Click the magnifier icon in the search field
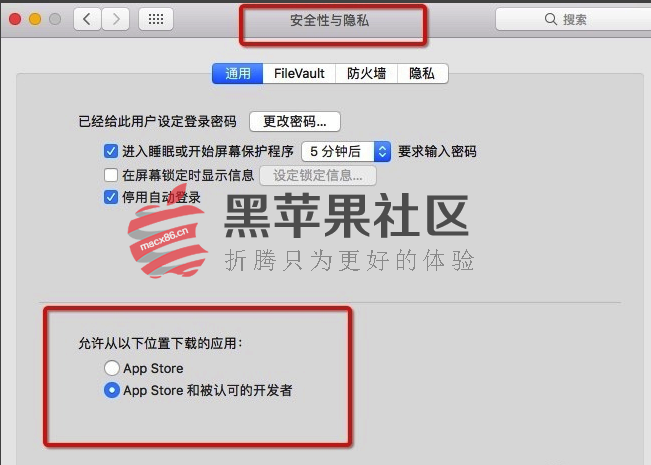 [x=551, y=19]
